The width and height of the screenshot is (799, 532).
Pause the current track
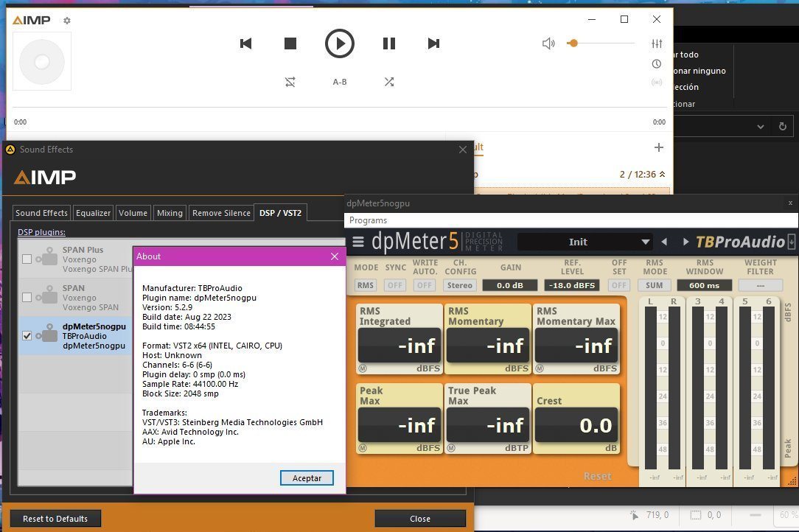388,43
